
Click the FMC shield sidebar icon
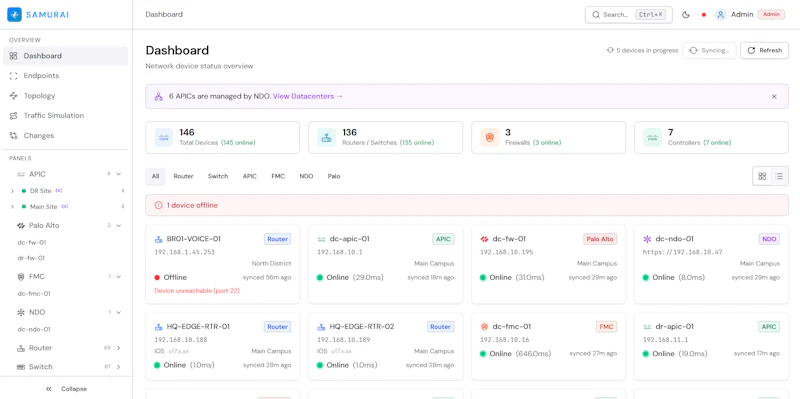point(21,277)
